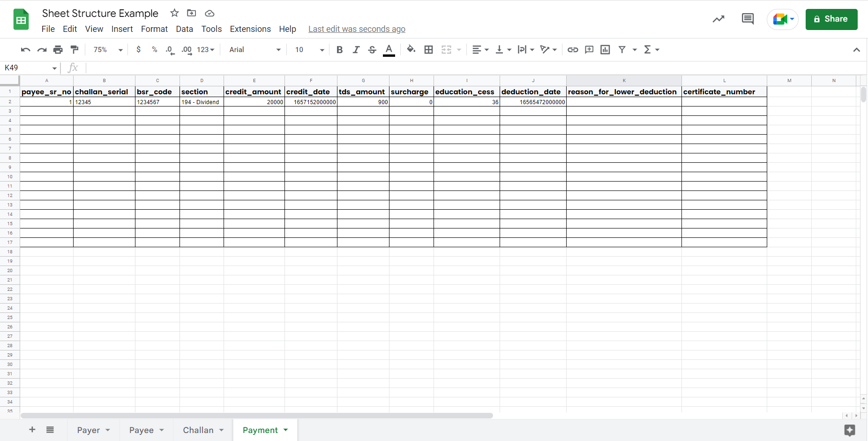Open version history via last edit link
The height and width of the screenshot is (441, 868).
pos(357,29)
